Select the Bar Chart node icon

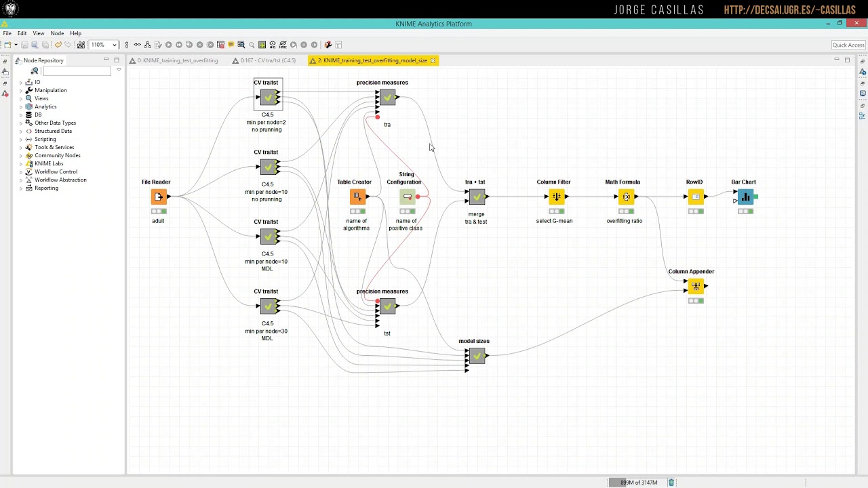(745, 197)
